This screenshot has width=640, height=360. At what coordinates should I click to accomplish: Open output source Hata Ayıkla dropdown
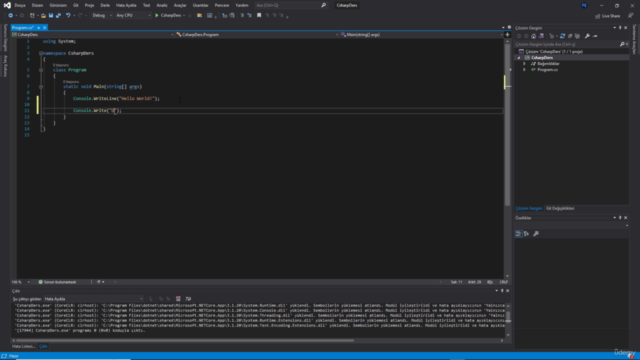point(93,299)
